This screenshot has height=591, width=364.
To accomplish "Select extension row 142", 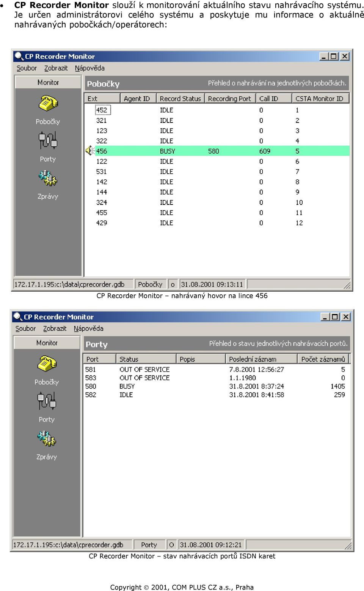I will tap(217, 182).
